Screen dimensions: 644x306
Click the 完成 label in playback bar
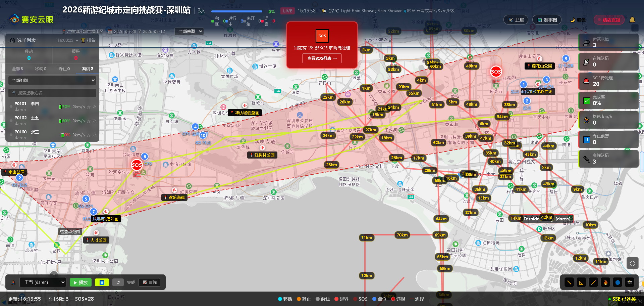[131, 282]
